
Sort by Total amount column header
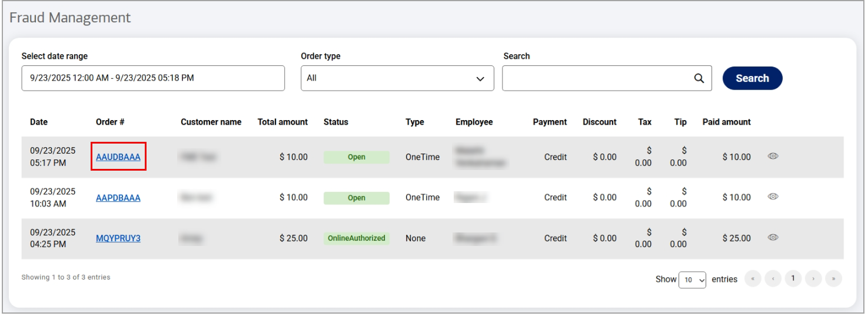tap(282, 122)
